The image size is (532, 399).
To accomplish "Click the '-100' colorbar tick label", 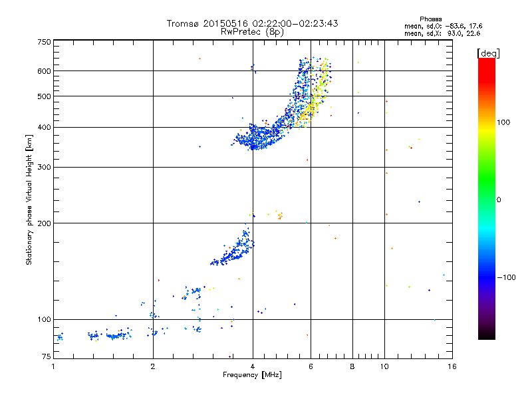I will pos(506,277).
